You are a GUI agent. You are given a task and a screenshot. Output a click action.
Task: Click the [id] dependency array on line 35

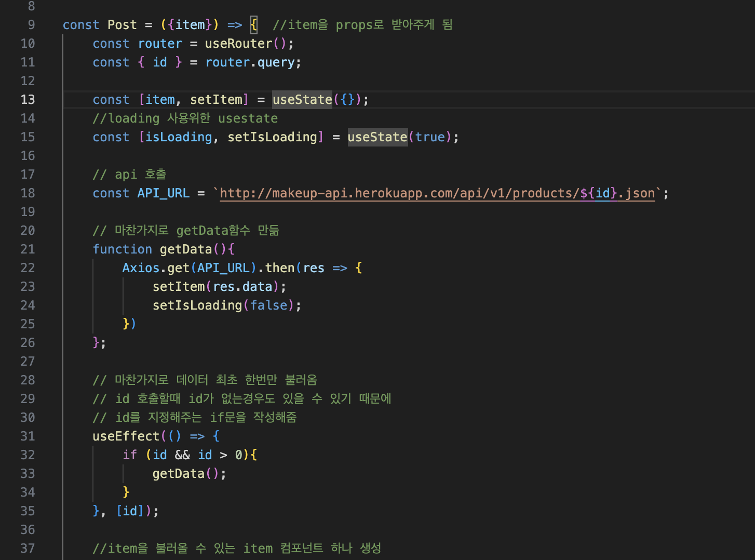(130, 511)
